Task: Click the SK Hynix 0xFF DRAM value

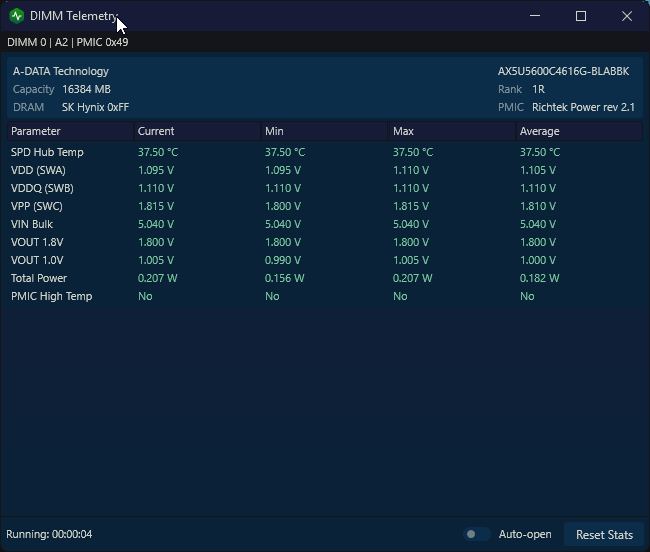Action: [x=96, y=107]
